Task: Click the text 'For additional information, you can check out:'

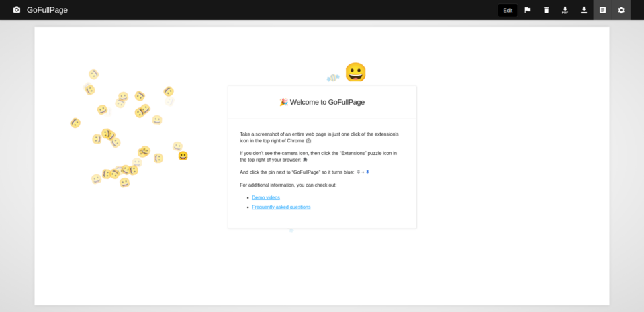Action: [x=288, y=185]
